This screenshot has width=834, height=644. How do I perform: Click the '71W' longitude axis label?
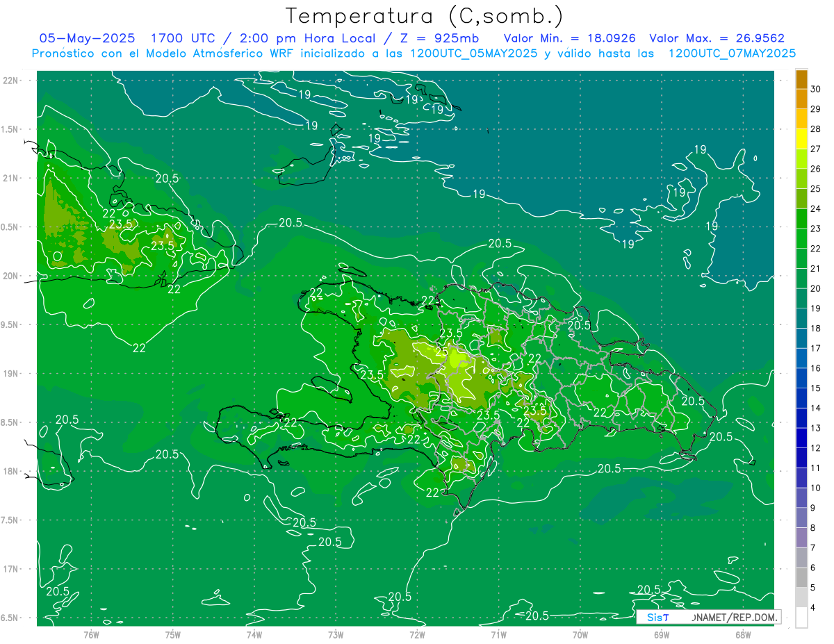tap(498, 634)
